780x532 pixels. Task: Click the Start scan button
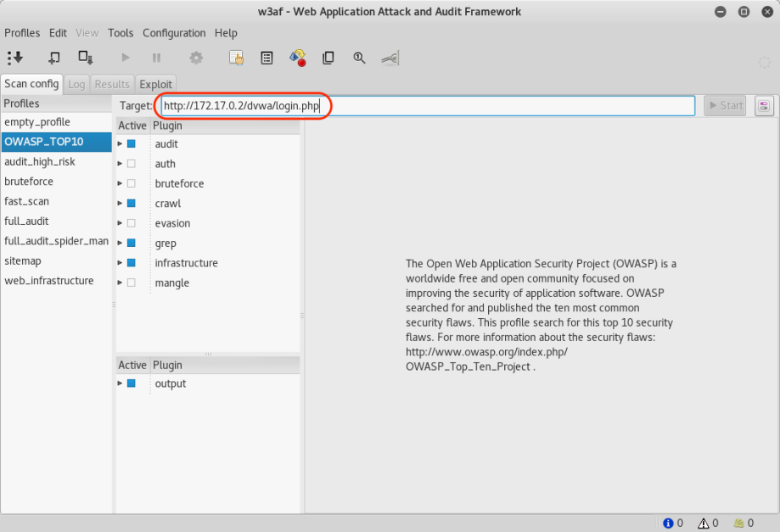726,105
